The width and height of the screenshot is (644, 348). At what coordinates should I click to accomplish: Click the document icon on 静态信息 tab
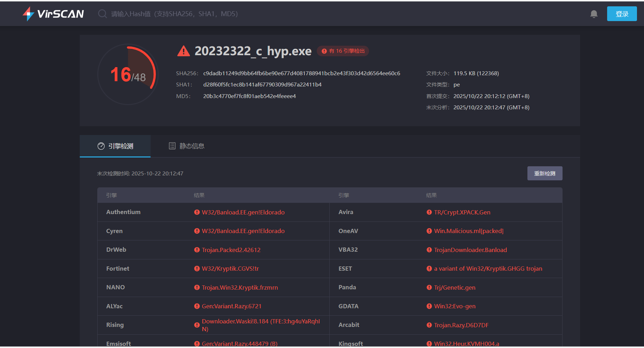click(172, 146)
